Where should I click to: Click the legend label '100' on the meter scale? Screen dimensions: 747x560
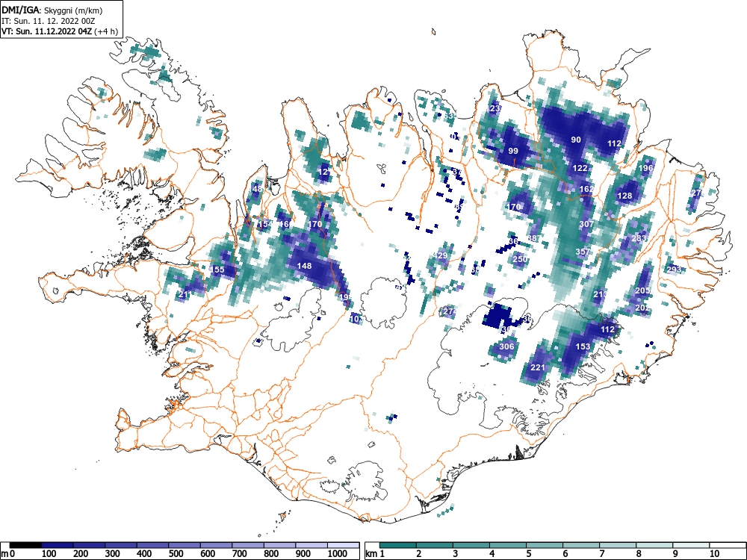point(49,553)
